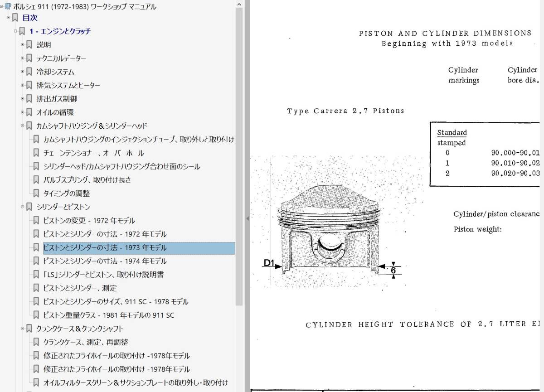Click the PISTON AND CYLINDER DIMENSIONS heading

pos(445,33)
